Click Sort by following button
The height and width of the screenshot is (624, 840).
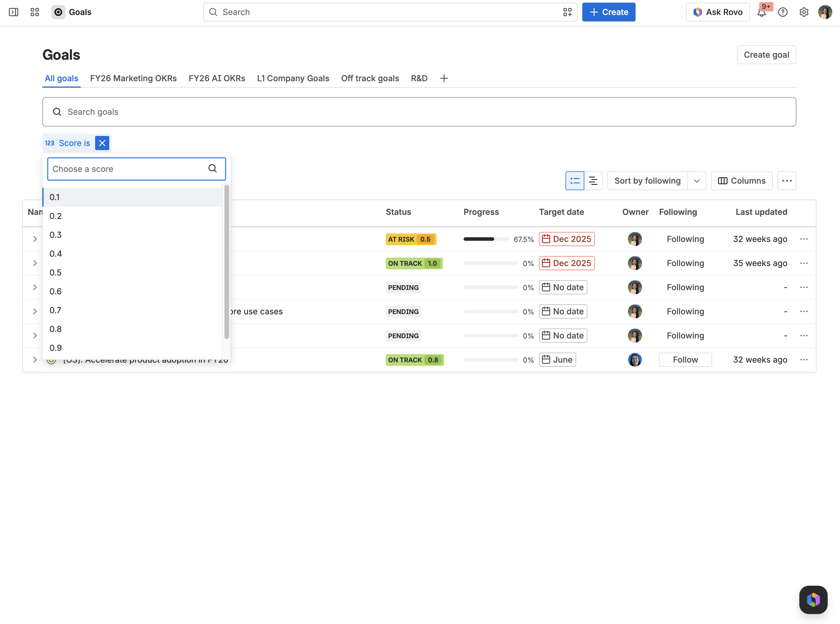(x=647, y=181)
